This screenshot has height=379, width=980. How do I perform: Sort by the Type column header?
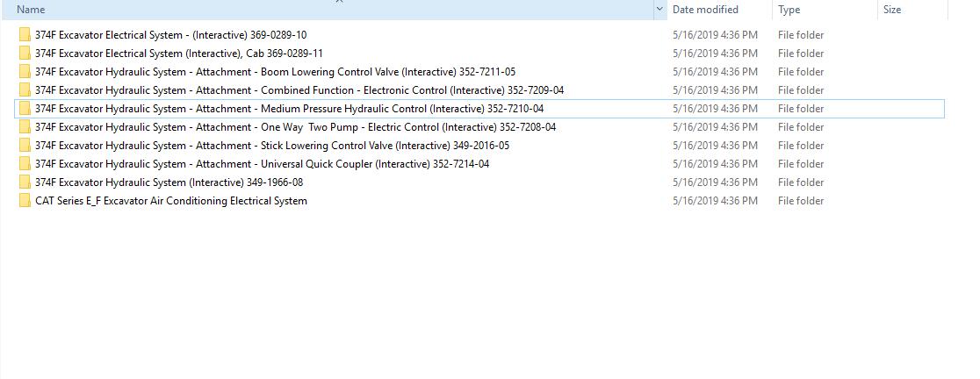tap(825, 10)
